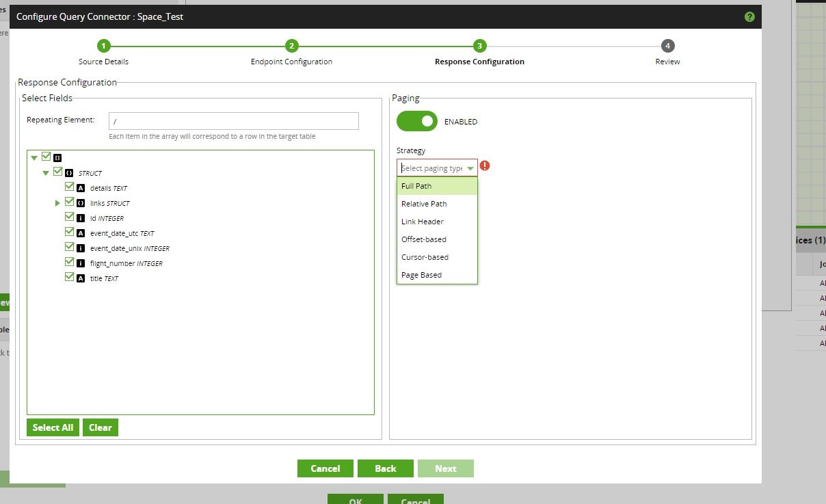
Task: Click the step 4 Review indicator
Action: [667, 46]
